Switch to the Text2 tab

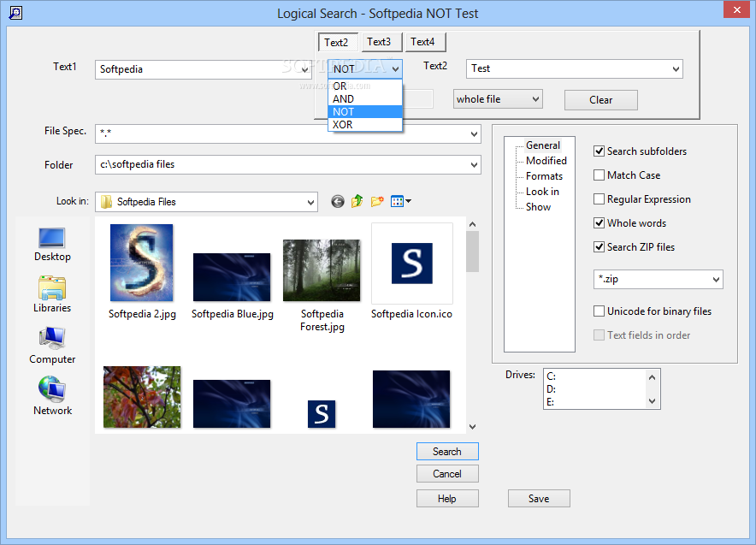(x=337, y=43)
